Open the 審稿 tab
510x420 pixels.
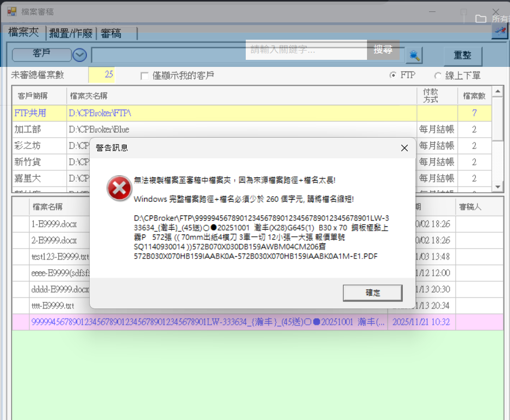pos(110,33)
